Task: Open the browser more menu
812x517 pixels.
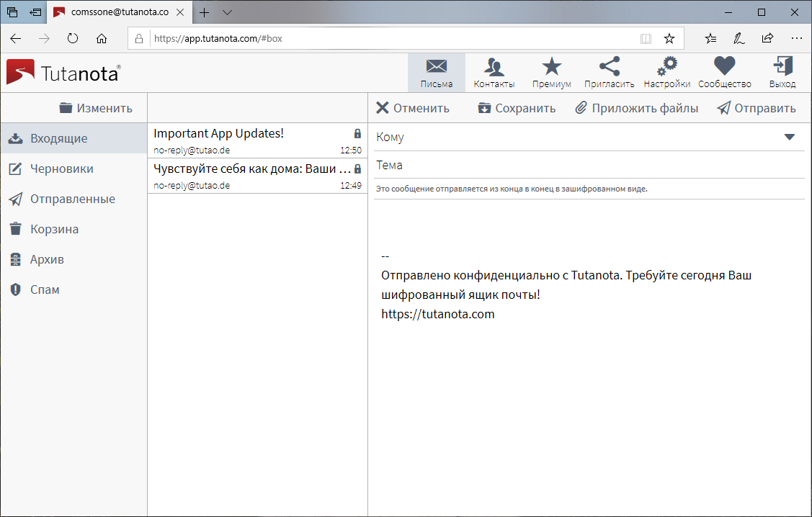Action: (796, 38)
